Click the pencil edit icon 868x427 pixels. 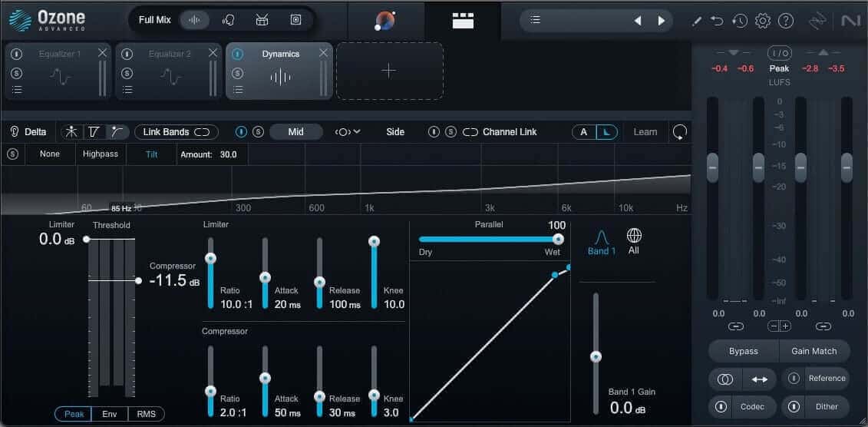697,21
